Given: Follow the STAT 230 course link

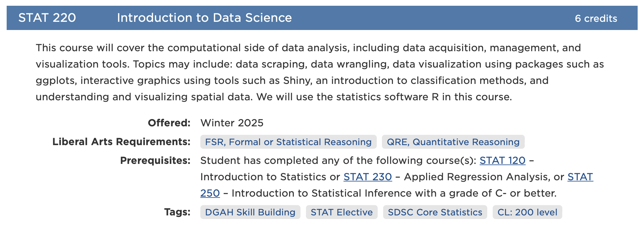Looking at the screenshot, I should coord(367,177).
